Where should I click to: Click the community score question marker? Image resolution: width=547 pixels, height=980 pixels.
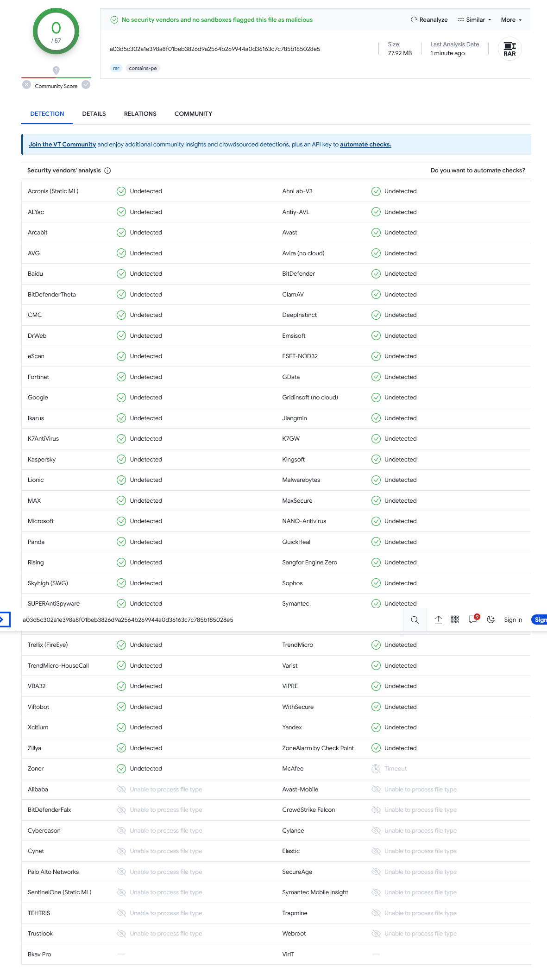(56, 70)
